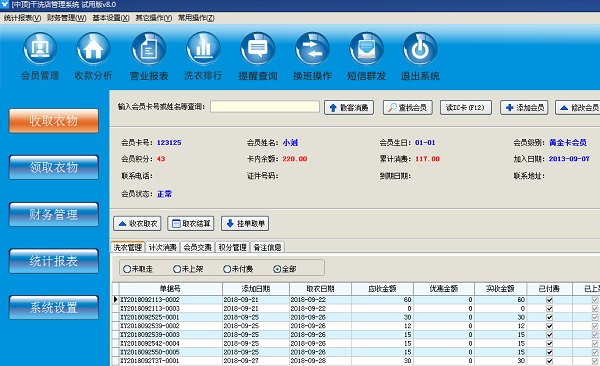Select 领取衣物 sidebar button
The image size is (600, 366).
[54, 167]
